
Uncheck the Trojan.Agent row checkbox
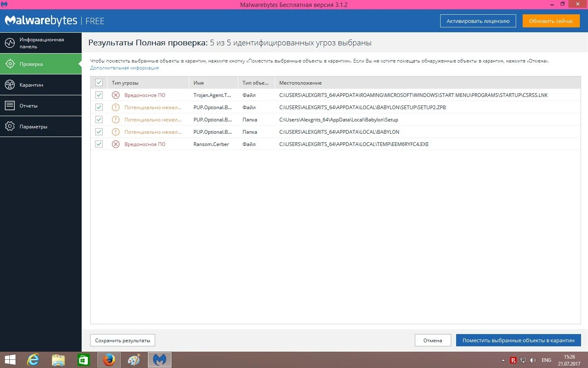pos(99,95)
